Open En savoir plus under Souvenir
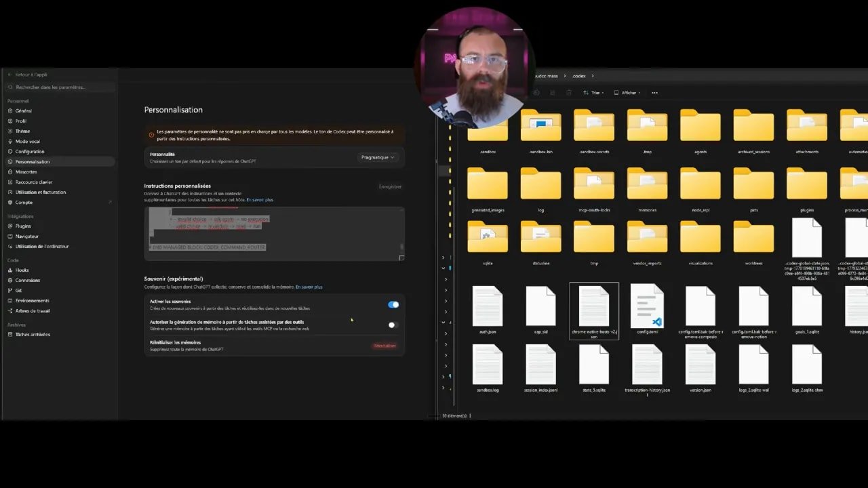Image resolution: width=868 pixels, height=488 pixels. click(309, 287)
